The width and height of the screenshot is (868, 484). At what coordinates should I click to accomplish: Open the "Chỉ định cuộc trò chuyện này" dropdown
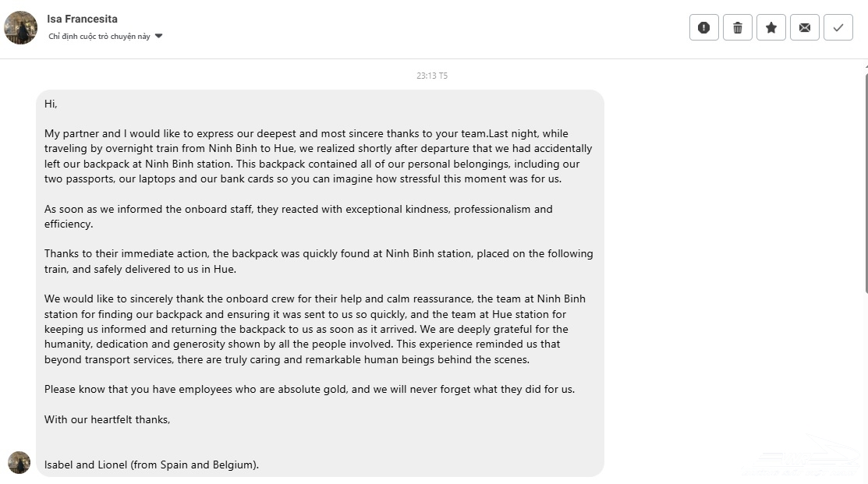pyautogui.click(x=99, y=36)
